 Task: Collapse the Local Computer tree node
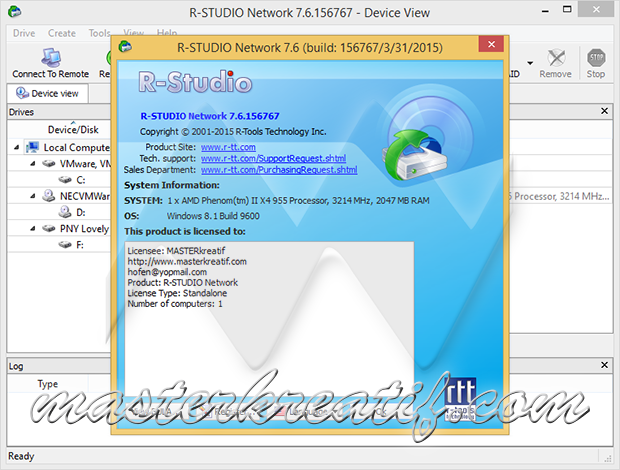[x=16, y=147]
